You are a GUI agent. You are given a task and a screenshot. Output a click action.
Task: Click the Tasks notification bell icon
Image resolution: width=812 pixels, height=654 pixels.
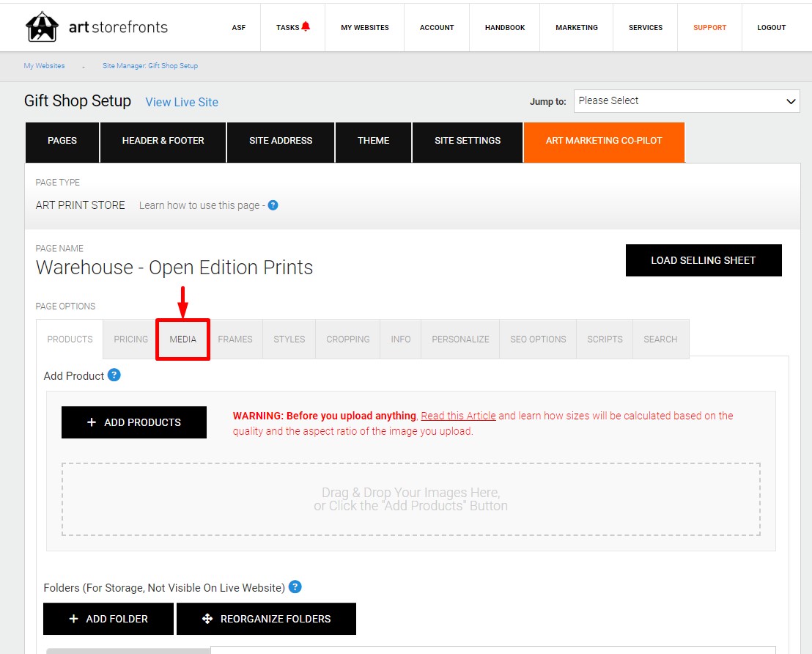306,26
